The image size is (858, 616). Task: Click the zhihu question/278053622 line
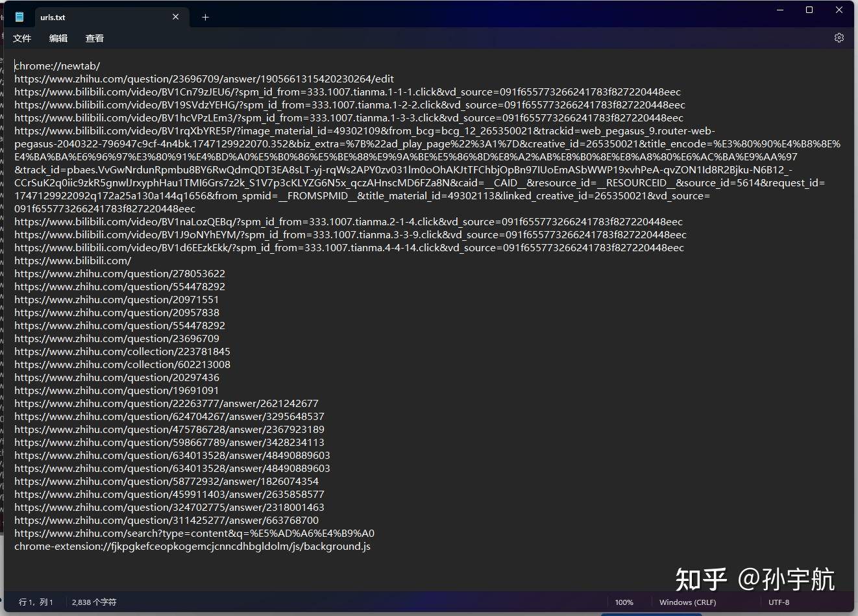[x=119, y=273]
